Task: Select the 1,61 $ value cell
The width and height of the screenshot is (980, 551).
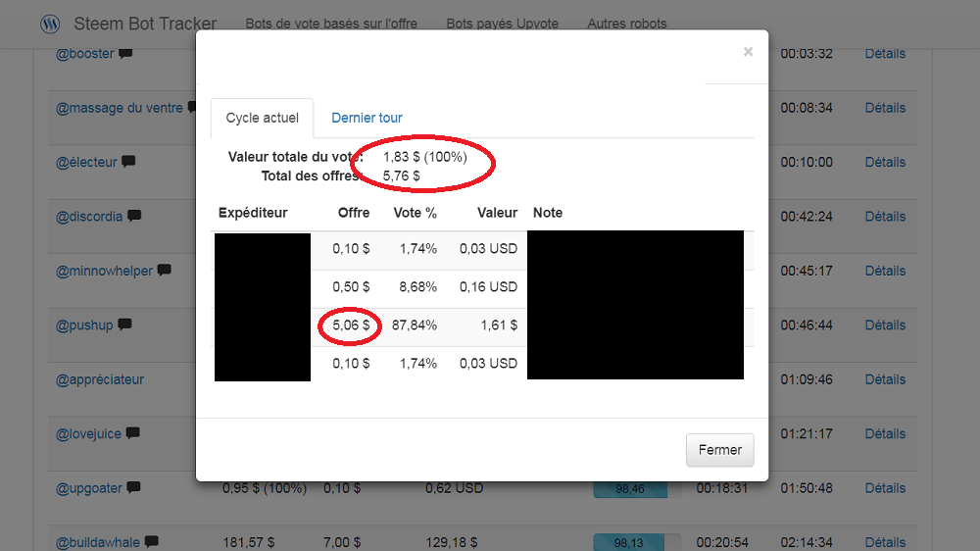Action: (499, 326)
